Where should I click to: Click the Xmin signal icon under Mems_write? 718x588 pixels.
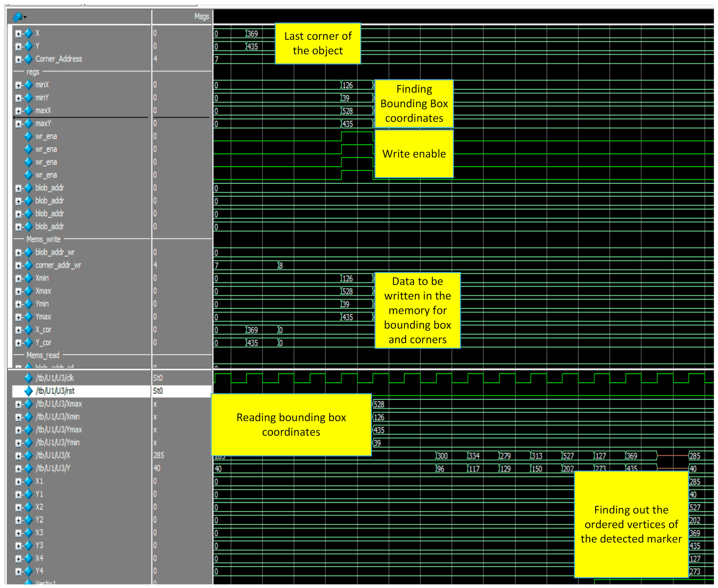(x=29, y=278)
